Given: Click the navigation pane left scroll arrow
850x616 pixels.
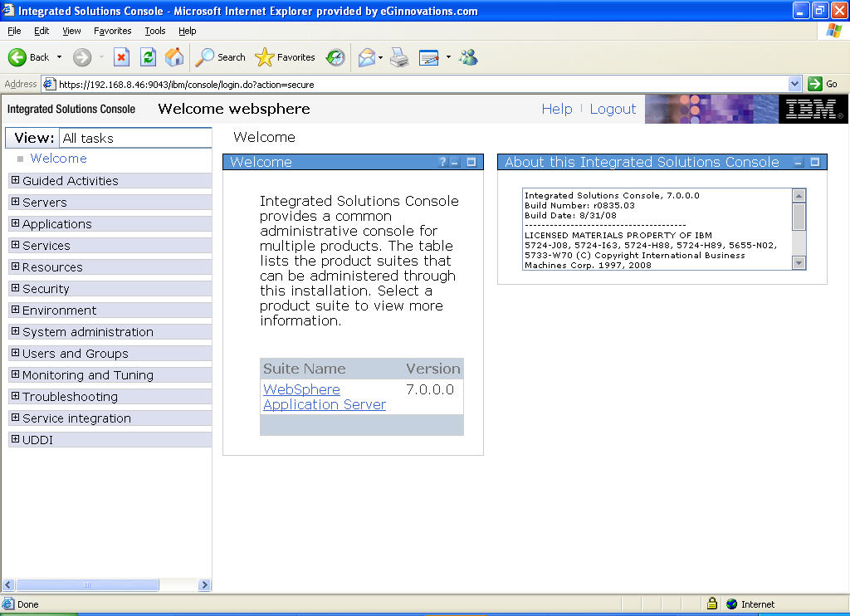Looking at the screenshot, I should (8, 584).
